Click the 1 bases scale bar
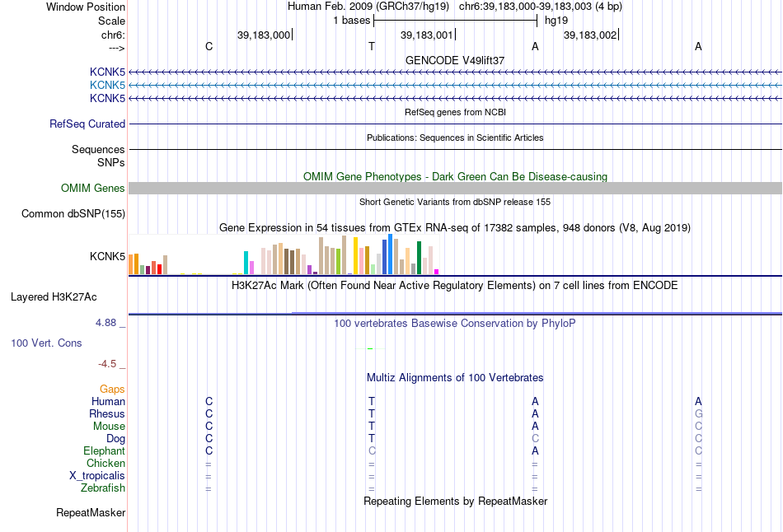Viewport: 783px width, 532px height. (x=455, y=21)
